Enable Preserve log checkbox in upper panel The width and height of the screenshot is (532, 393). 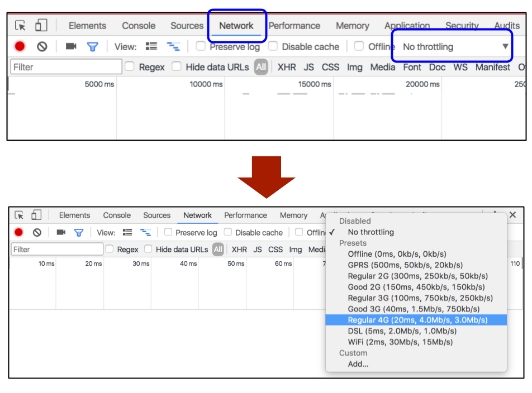tap(201, 46)
